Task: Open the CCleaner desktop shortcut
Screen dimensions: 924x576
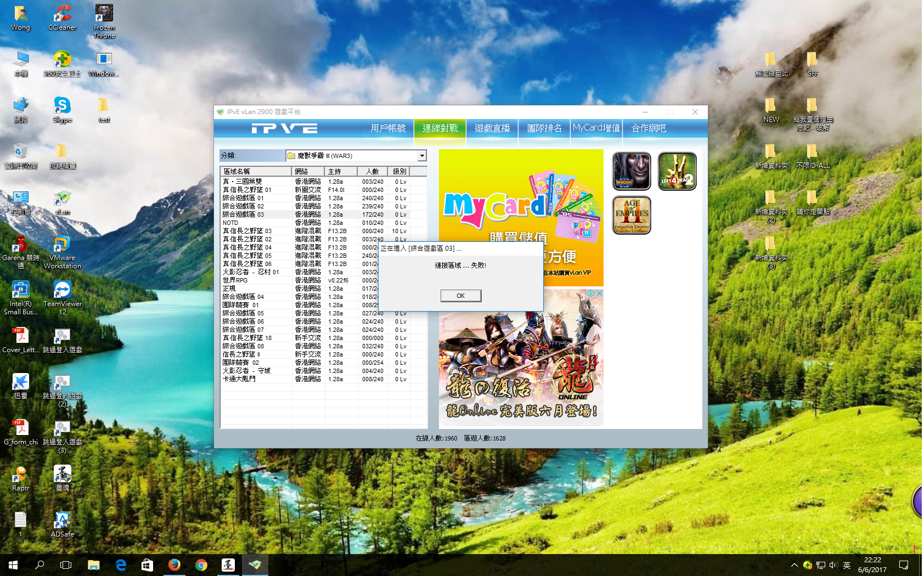Action: 62,18
